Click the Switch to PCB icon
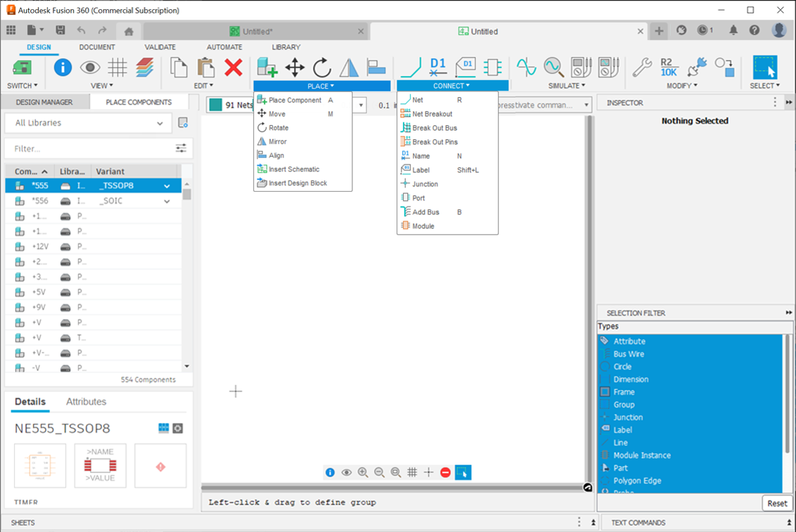This screenshot has height=532, width=796. [22, 67]
